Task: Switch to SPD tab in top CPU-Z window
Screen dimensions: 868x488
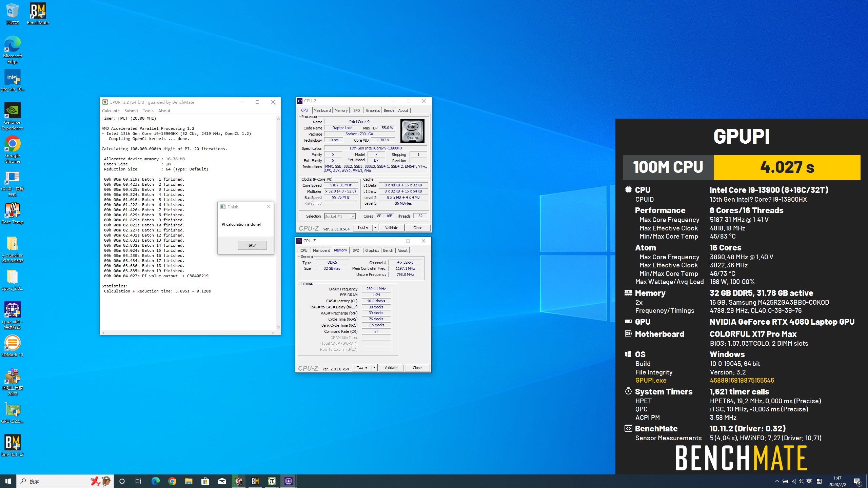Action: [356, 110]
